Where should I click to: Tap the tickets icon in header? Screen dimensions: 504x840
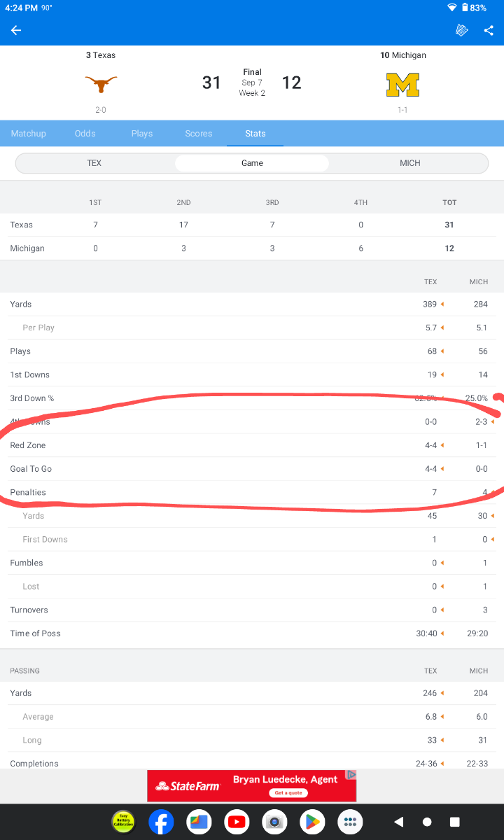[461, 30]
